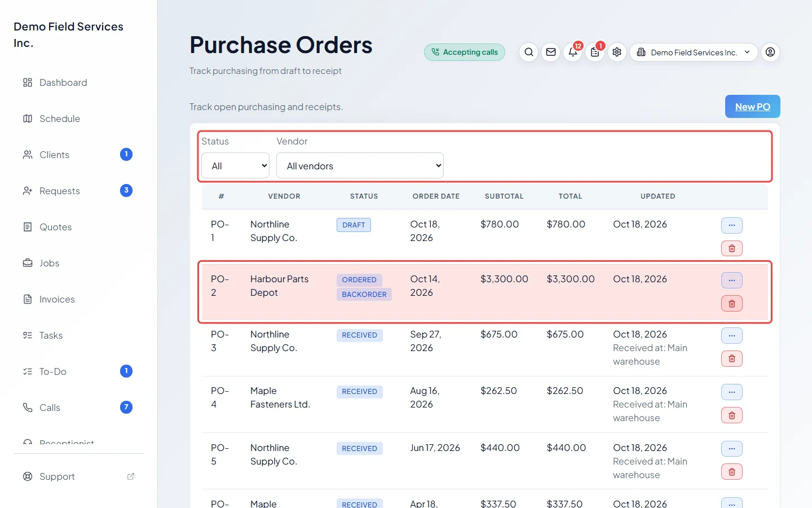
Task: Expand the All vendors dropdown
Action: [360, 165]
